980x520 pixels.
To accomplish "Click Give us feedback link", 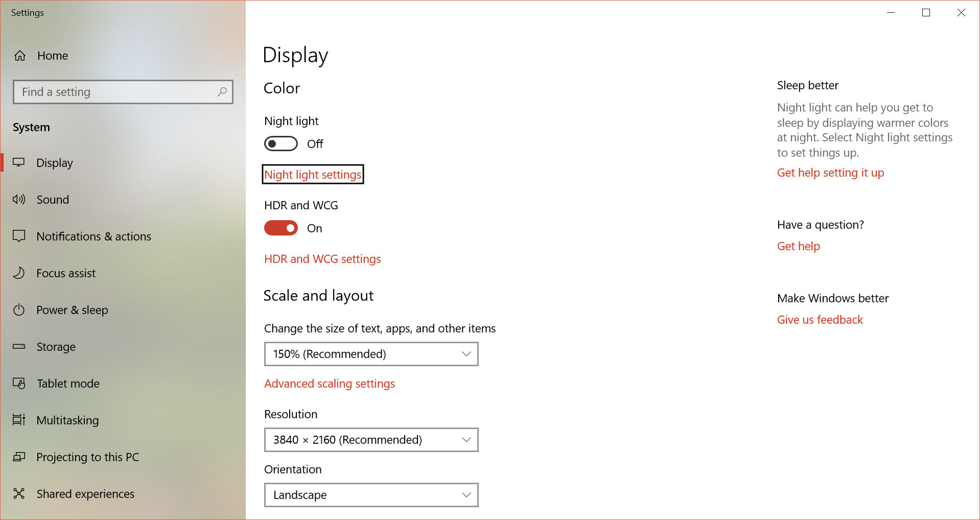I will click(x=820, y=320).
